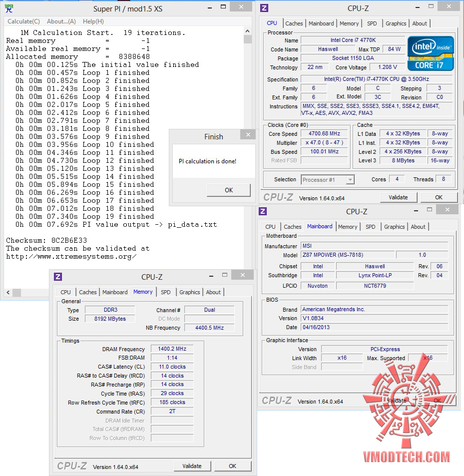Image resolution: width=464 pixels, height=476 pixels.
Task: Click the CPU-Z logo icon in CPU window
Action: click(x=264, y=8)
